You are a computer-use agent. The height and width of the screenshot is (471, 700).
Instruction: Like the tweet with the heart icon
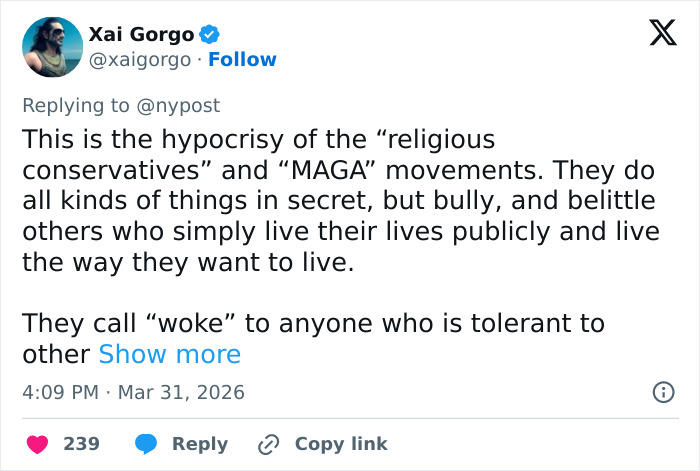coord(37,443)
